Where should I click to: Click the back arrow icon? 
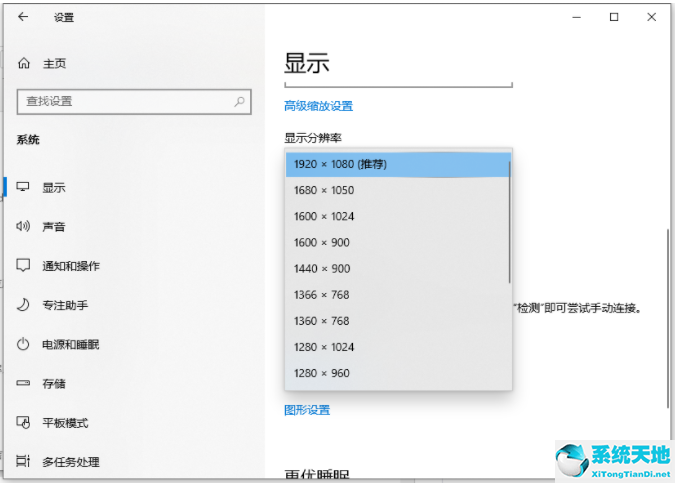(23, 17)
